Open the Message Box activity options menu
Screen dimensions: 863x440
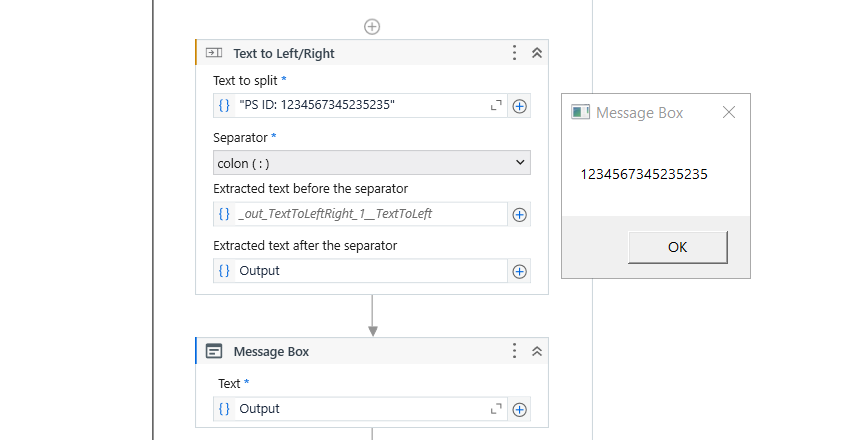[514, 351]
